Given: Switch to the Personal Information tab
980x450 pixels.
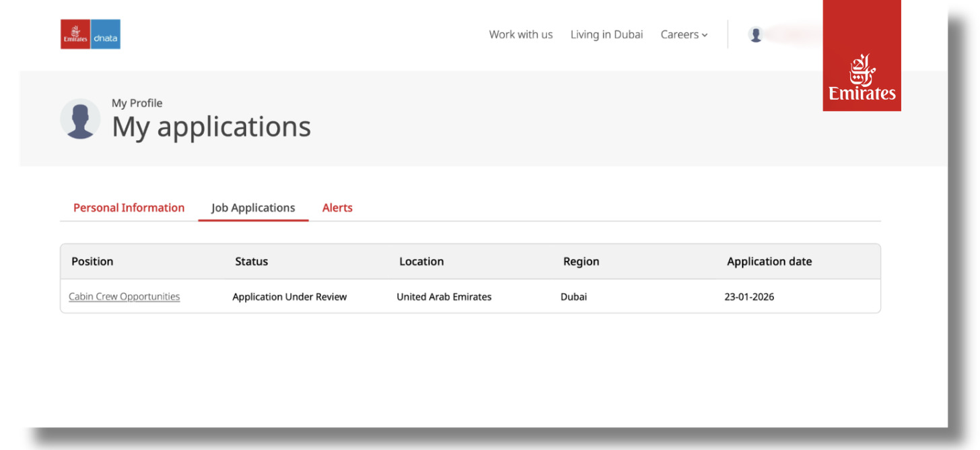Looking at the screenshot, I should (x=129, y=207).
